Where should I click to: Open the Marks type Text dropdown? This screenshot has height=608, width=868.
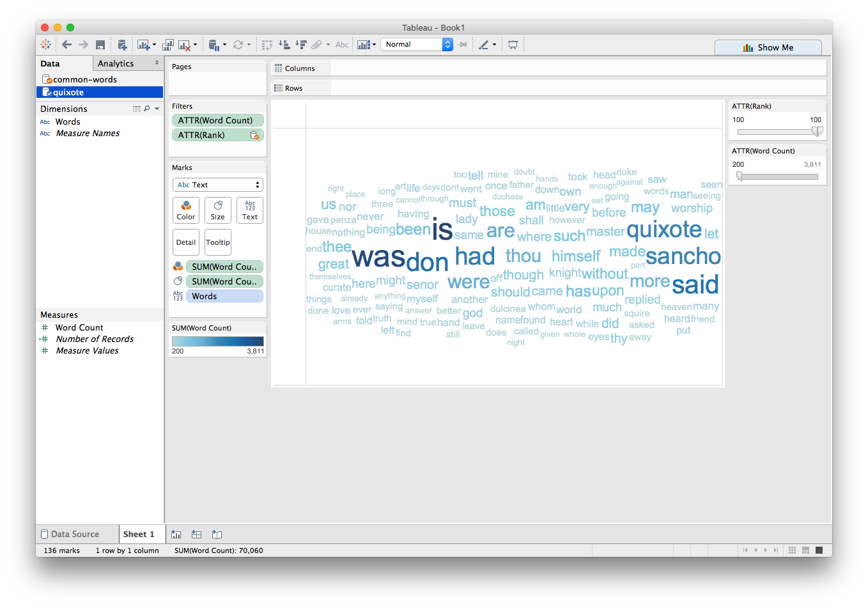217,185
